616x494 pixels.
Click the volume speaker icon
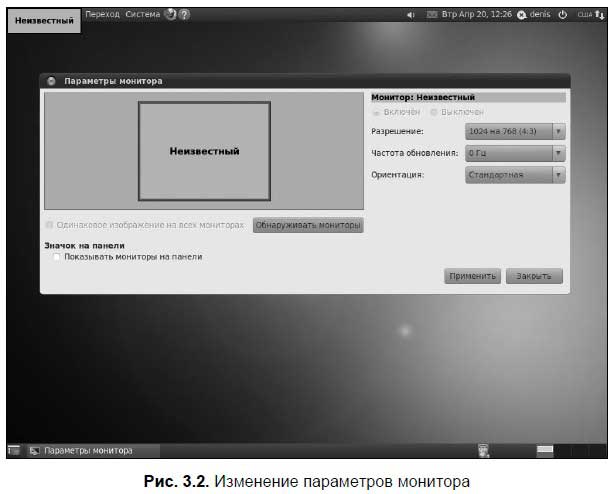411,16
